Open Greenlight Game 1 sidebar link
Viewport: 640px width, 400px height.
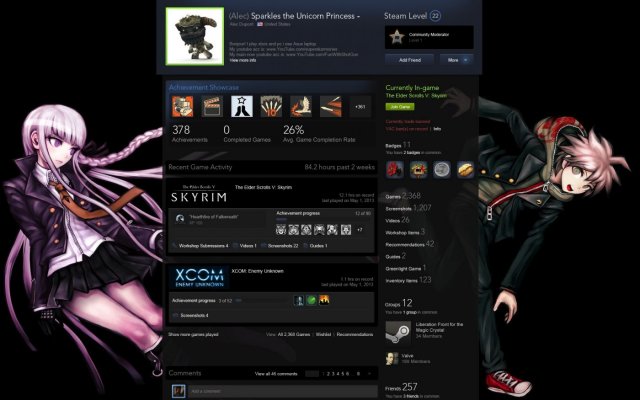[x=406, y=268]
